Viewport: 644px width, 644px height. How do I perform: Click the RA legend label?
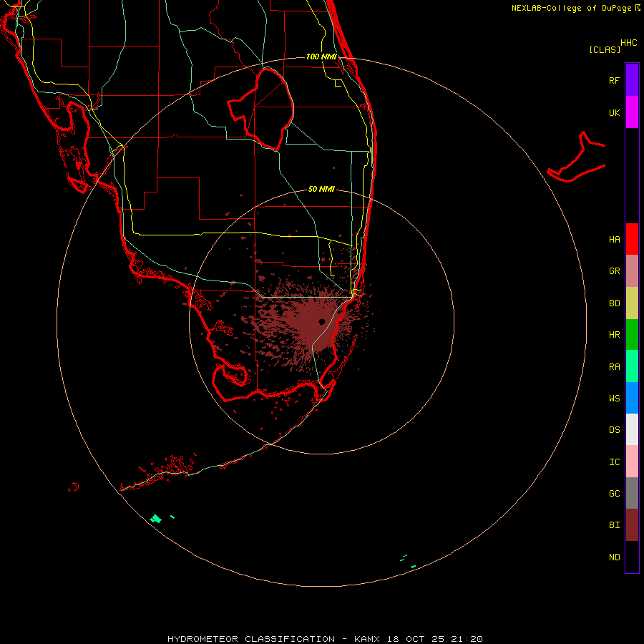pyautogui.click(x=614, y=367)
